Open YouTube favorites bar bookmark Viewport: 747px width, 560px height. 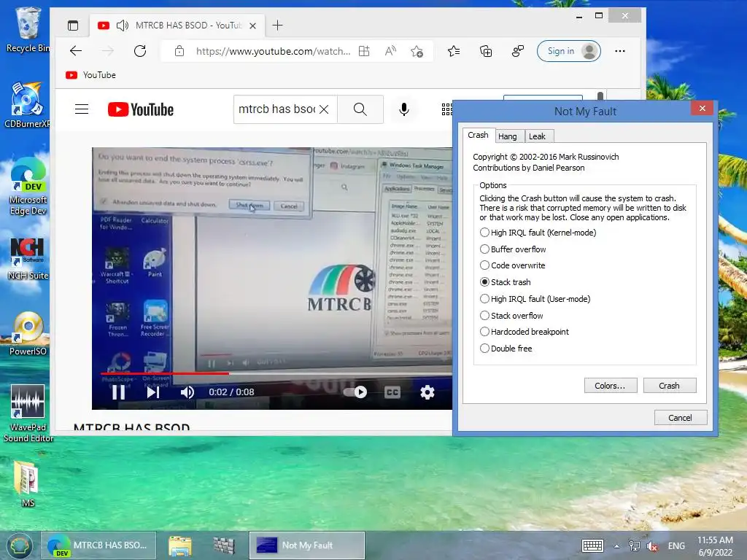click(x=90, y=75)
